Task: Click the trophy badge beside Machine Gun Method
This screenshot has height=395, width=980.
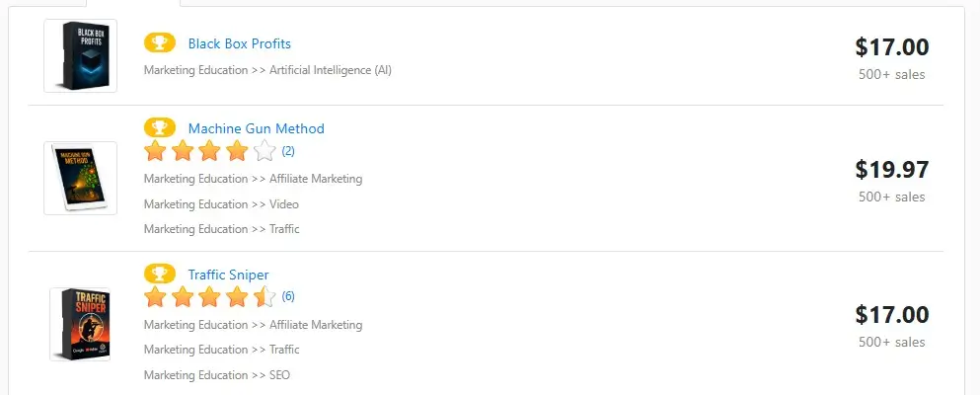Action: [x=159, y=128]
